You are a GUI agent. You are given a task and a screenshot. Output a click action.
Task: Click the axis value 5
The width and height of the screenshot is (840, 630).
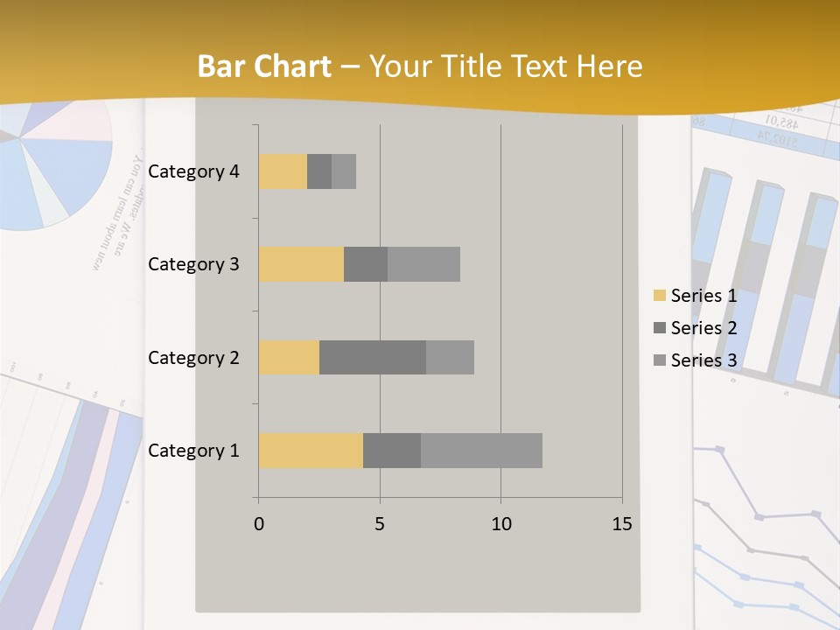coord(380,524)
